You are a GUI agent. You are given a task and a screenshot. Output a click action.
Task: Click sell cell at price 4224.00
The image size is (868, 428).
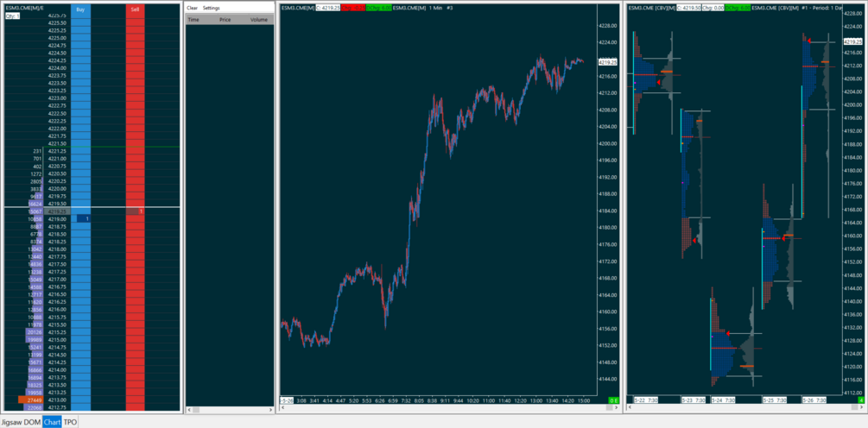[135, 68]
